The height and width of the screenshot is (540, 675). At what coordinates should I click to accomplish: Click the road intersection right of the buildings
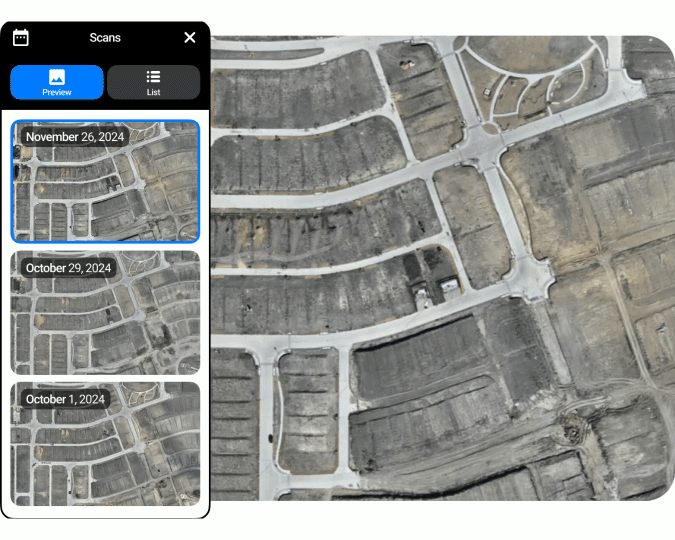point(529,275)
